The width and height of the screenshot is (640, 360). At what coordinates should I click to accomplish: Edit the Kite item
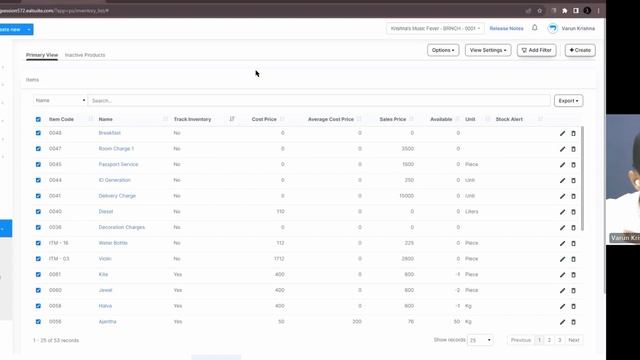tap(562, 275)
